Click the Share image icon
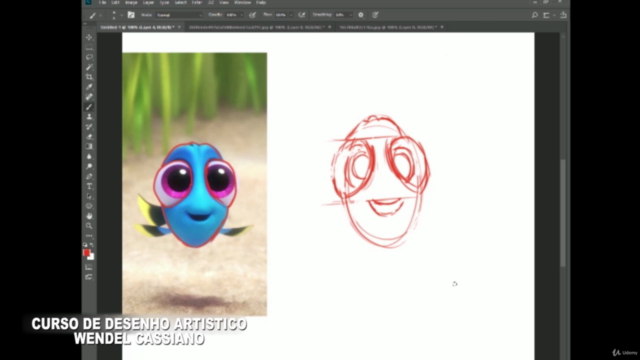This screenshot has height=360, width=640. 563,15
